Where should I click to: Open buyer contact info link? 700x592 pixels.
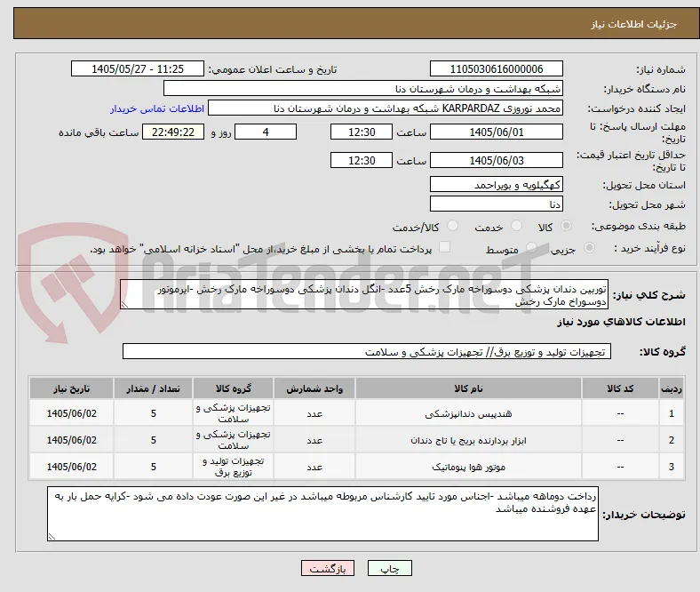[157, 108]
